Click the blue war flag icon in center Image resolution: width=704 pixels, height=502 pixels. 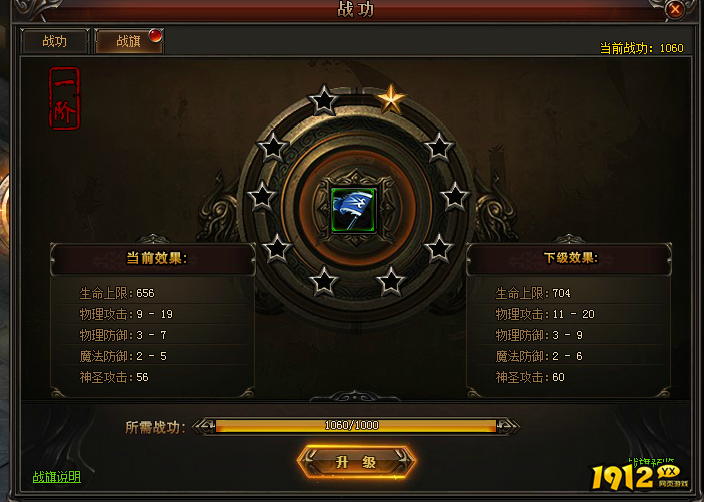[354, 210]
